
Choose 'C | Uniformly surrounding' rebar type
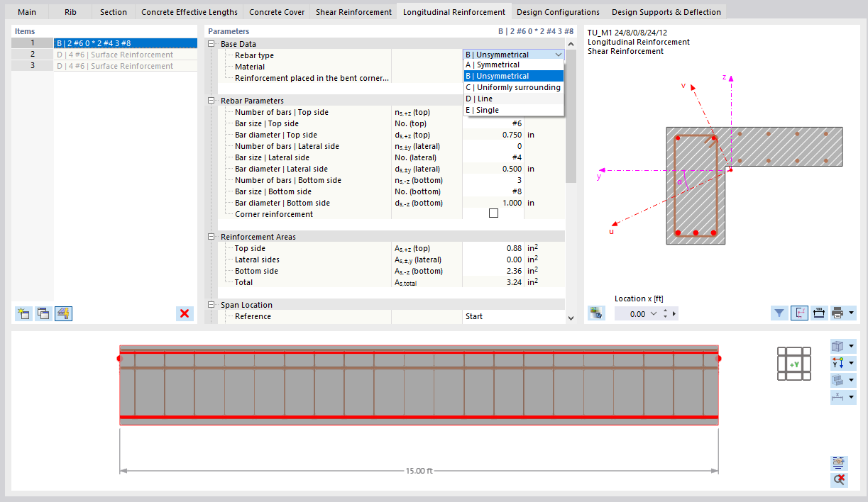(x=513, y=87)
